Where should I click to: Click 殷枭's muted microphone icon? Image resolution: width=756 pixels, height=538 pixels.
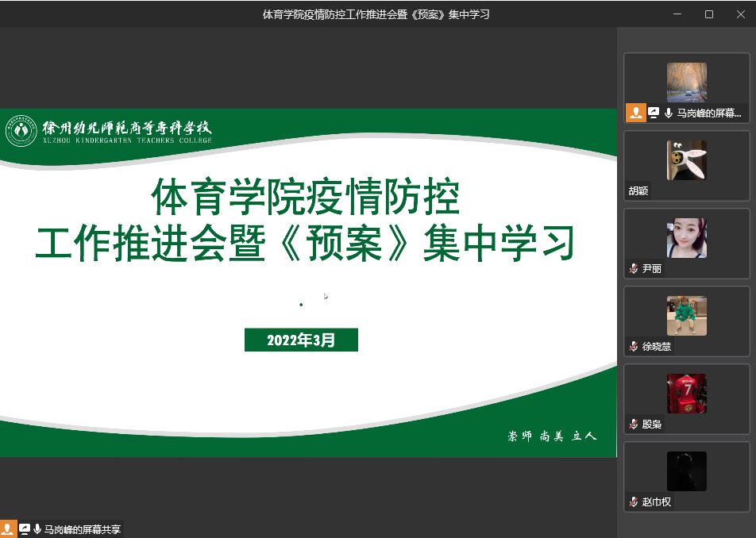[634, 425]
